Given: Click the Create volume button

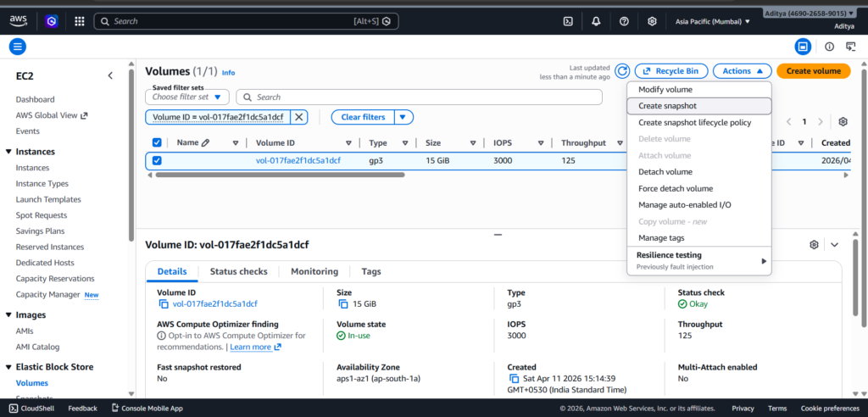Looking at the screenshot, I should [813, 71].
